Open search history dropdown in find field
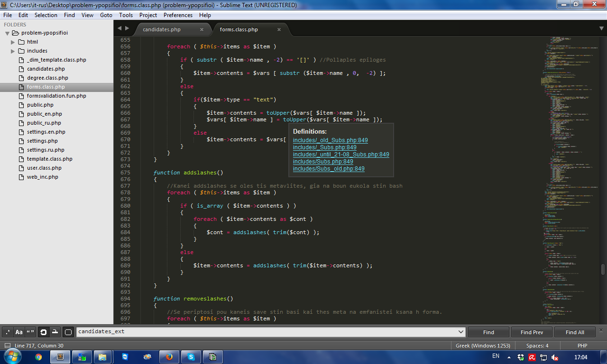 (460, 332)
